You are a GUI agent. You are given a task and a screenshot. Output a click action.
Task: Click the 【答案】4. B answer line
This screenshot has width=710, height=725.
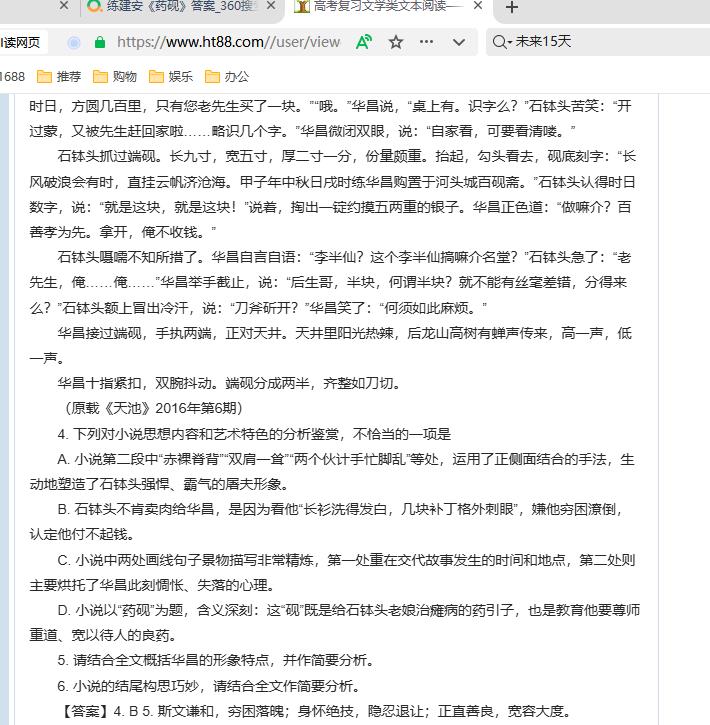click(x=316, y=711)
